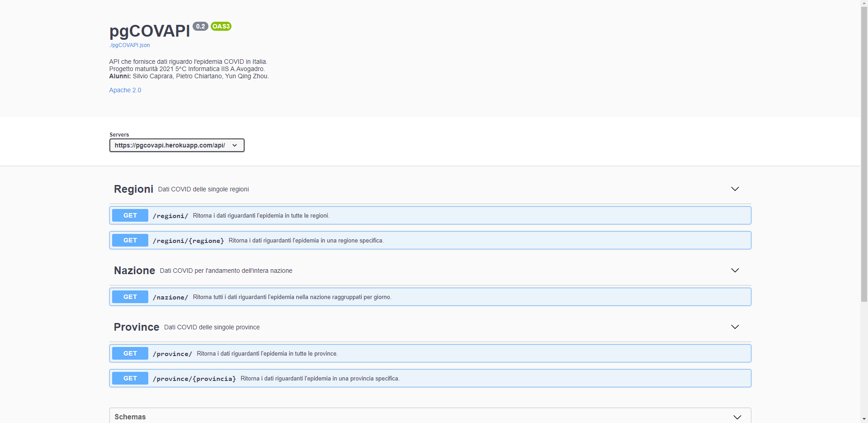Click description 'in una provincia specifica'
868x423 pixels.
point(320,378)
